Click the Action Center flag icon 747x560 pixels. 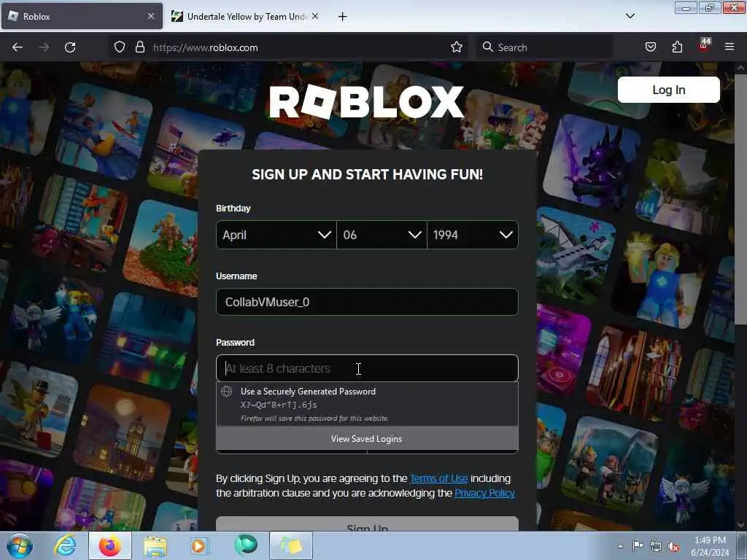pos(638,545)
